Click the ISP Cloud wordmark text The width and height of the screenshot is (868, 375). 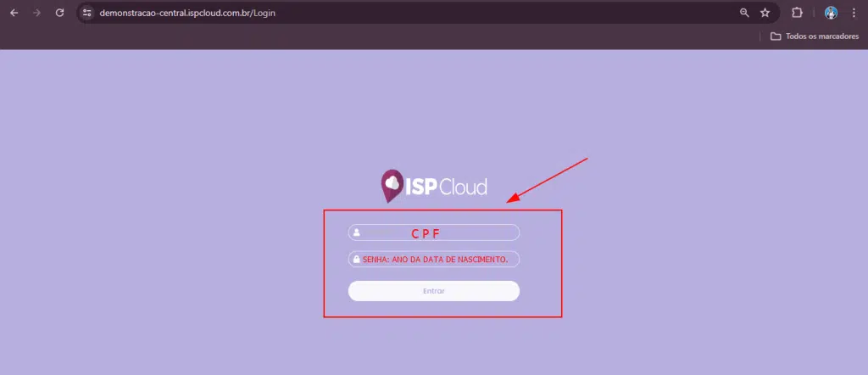coord(446,187)
